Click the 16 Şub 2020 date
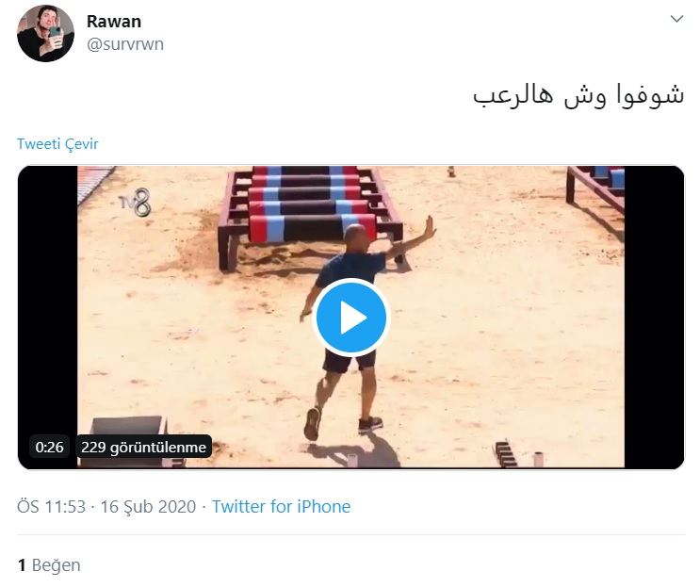 point(148,507)
